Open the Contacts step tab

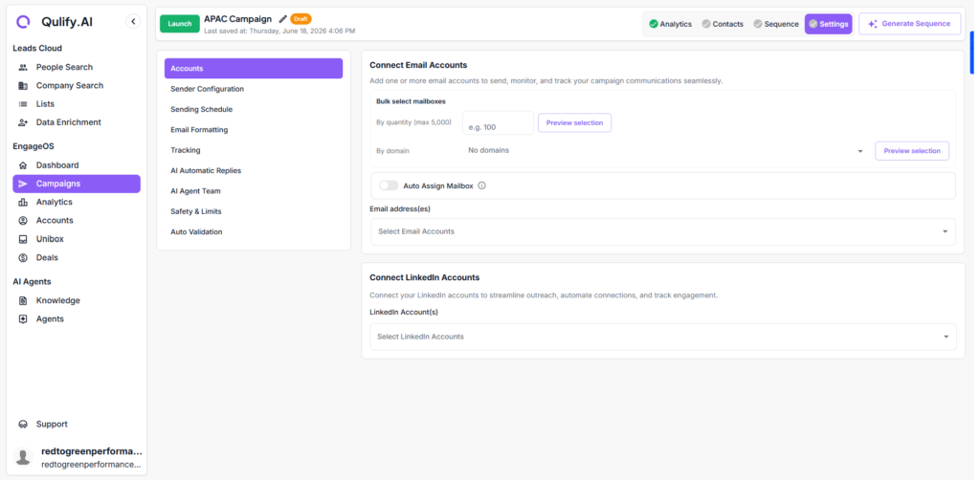723,24
